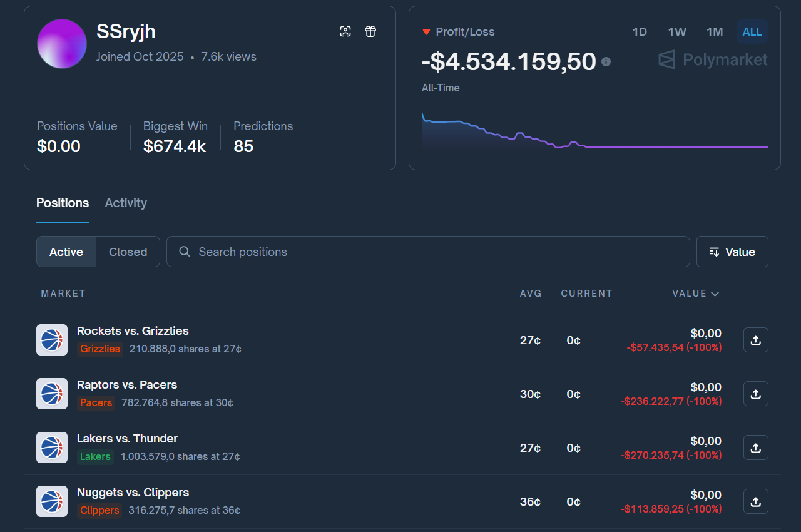Click the SSryjh username
This screenshot has height=532, width=801.
coord(126,32)
